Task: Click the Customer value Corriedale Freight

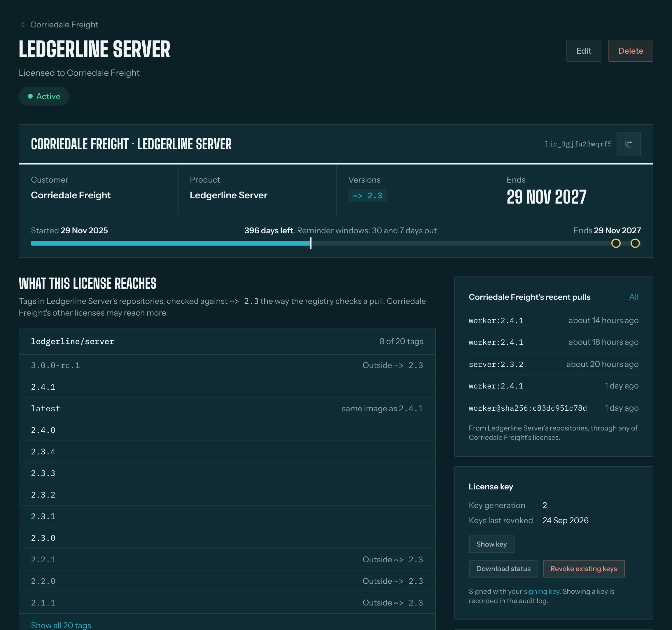Action: (71, 195)
